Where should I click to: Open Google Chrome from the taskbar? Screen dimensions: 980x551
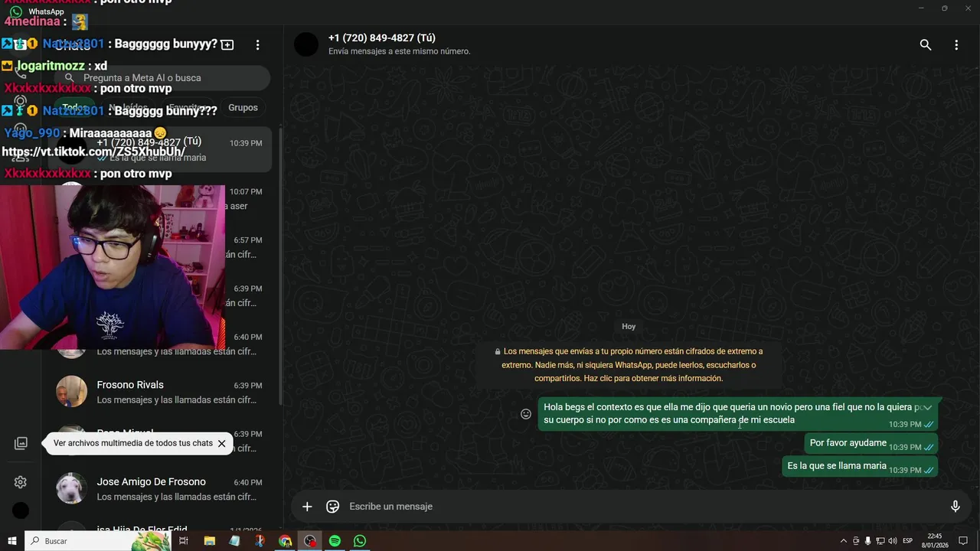[285, 541]
